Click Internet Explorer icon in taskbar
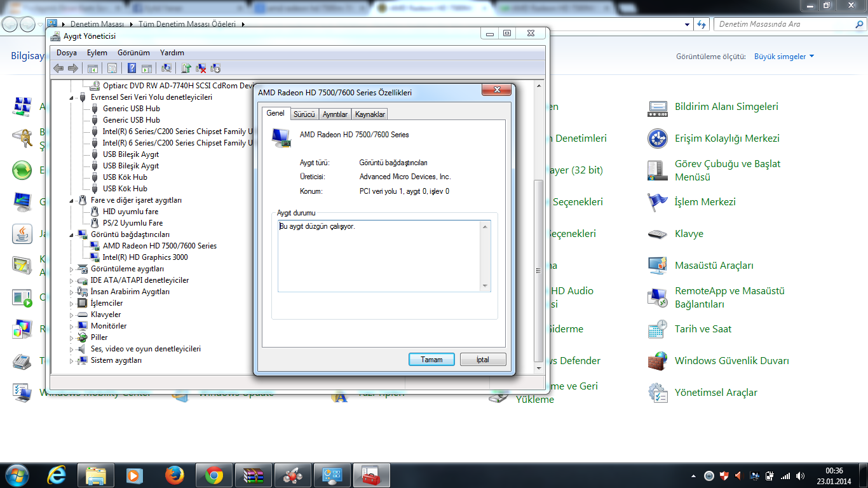 [57, 475]
